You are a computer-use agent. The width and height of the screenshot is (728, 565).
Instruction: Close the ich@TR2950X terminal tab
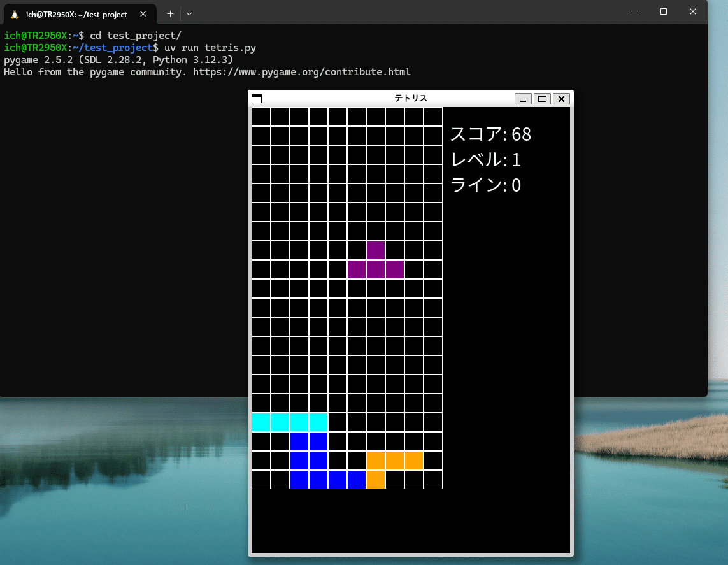(143, 13)
